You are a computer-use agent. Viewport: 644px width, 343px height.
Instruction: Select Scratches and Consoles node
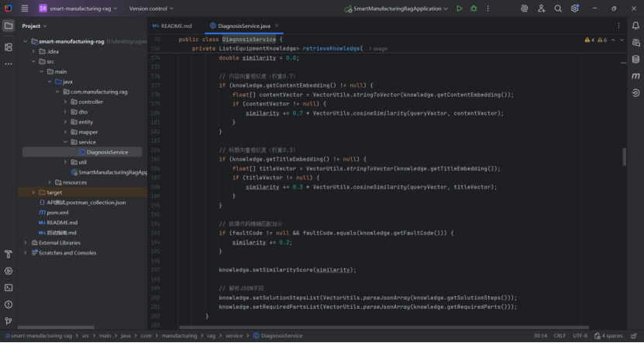64,253
